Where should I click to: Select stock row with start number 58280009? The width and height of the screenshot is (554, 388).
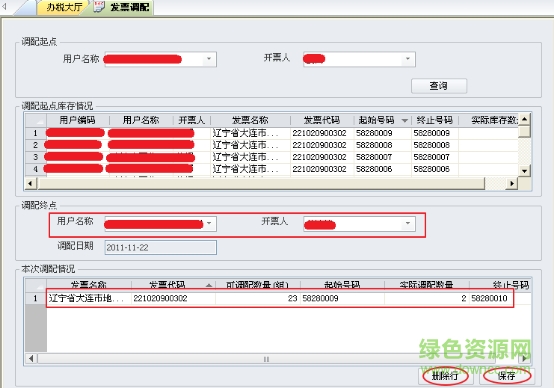pos(272,133)
